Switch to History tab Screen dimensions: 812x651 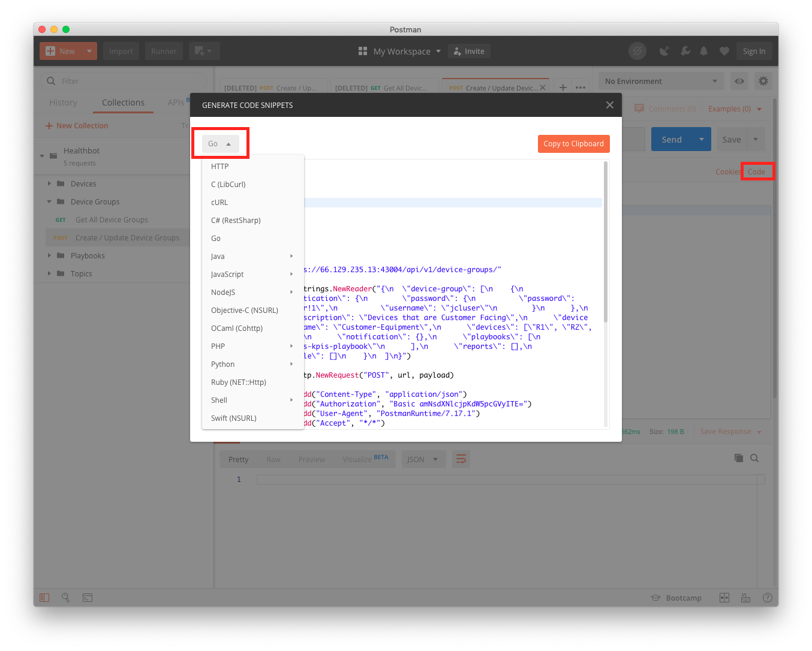(64, 103)
